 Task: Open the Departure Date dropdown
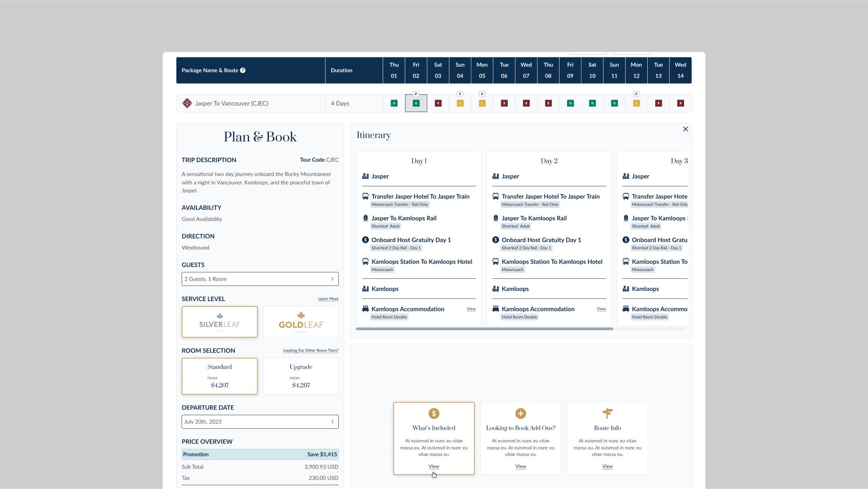point(260,422)
